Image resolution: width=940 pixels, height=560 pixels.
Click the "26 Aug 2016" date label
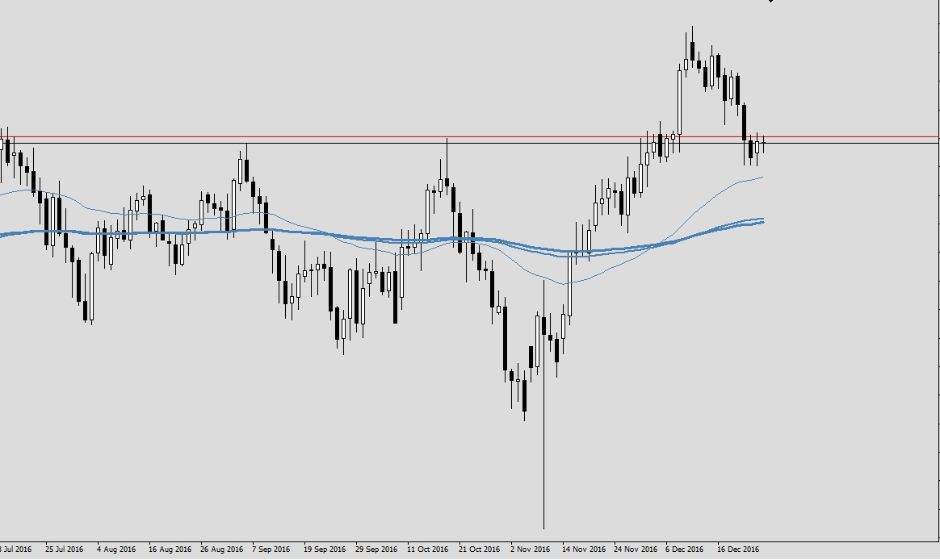(x=222, y=550)
